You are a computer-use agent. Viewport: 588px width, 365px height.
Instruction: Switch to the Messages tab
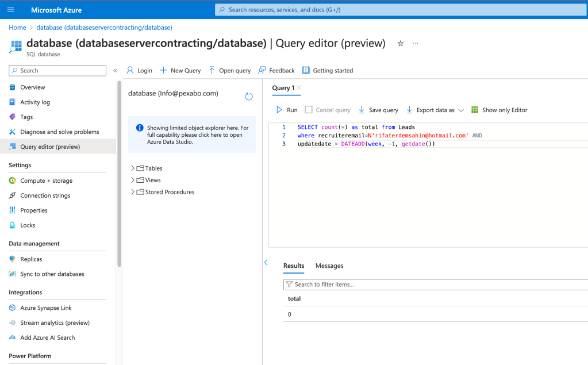pos(329,266)
